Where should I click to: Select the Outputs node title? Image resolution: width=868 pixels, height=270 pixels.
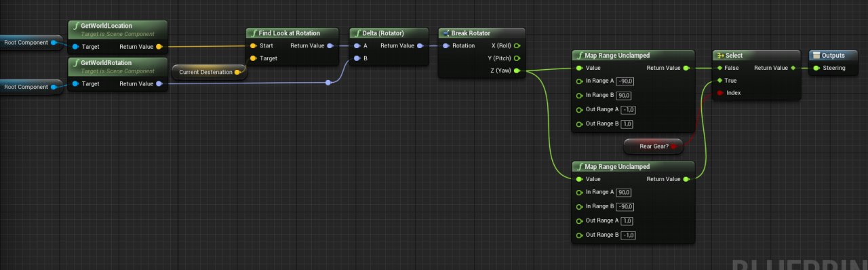tap(833, 55)
